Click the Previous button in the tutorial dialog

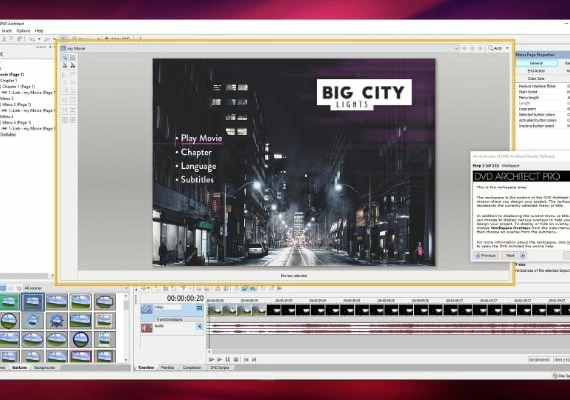coord(486,256)
